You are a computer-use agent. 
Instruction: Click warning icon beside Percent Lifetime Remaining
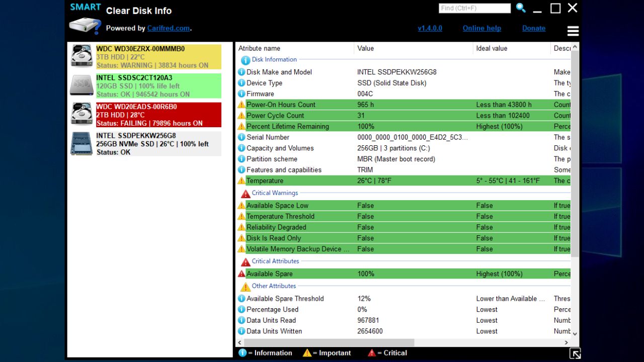coord(242,126)
